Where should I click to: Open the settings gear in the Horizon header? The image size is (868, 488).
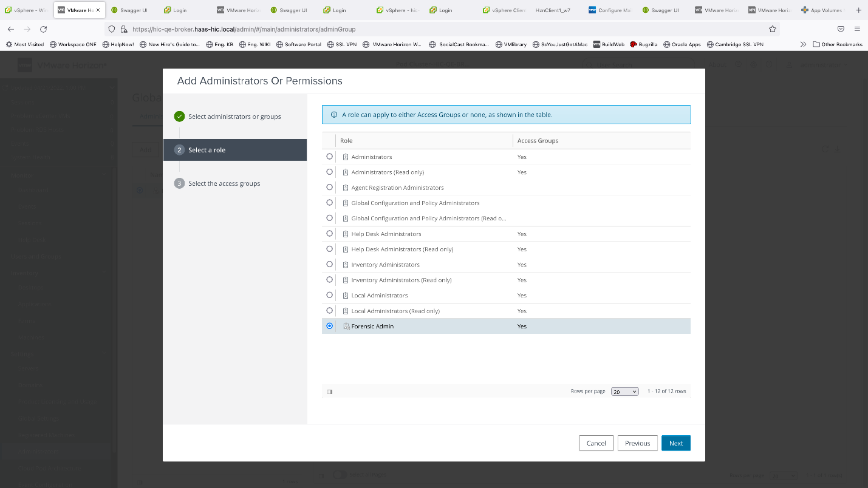pyautogui.click(x=754, y=64)
